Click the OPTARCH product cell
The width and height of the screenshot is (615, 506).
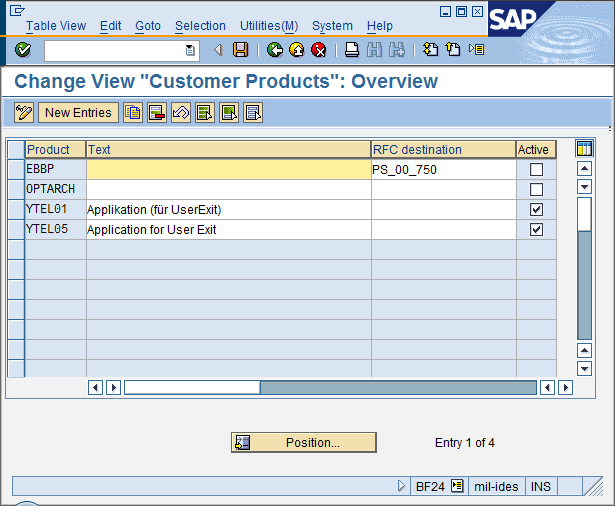point(56,189)
